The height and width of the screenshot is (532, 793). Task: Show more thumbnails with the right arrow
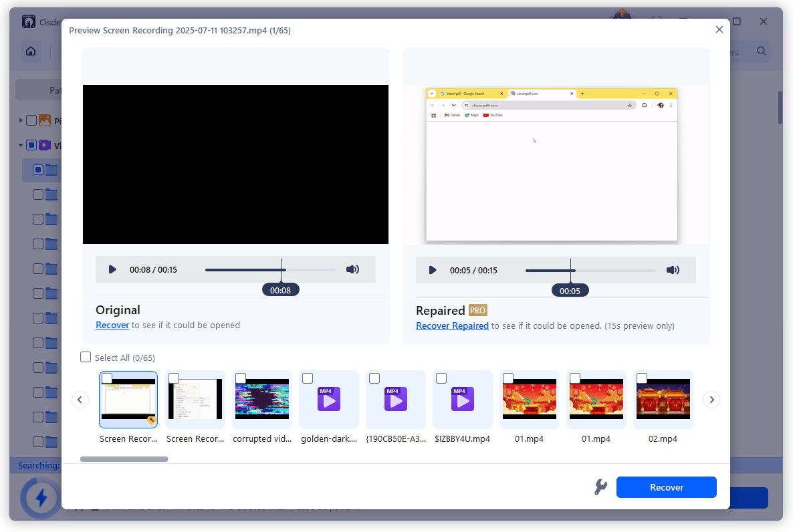(711, 399)
